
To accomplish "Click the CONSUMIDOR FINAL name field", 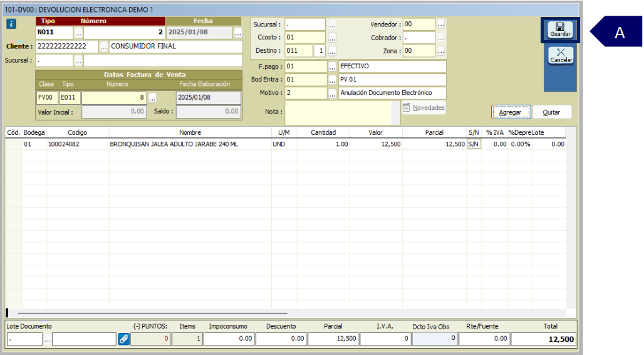I will (x=176, y=46).
